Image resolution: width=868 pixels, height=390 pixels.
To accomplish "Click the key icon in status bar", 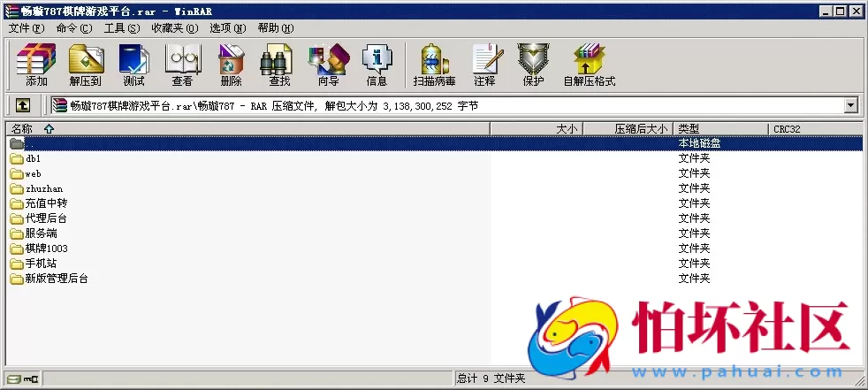I will pyautogui.click(x=31, y=379).
